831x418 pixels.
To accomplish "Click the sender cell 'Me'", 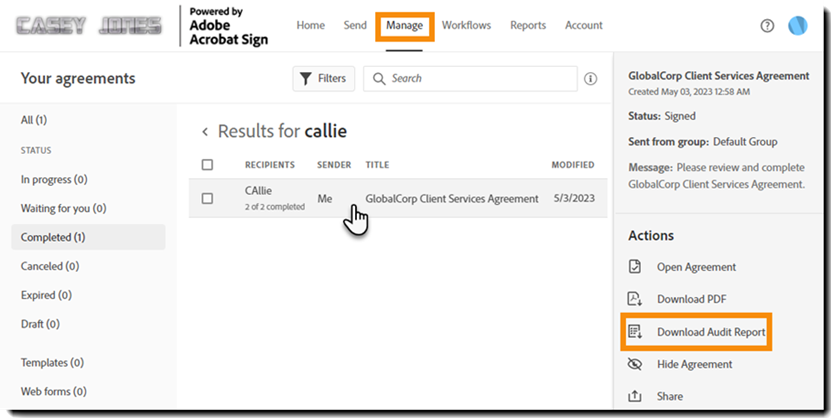I will point(325,199).
